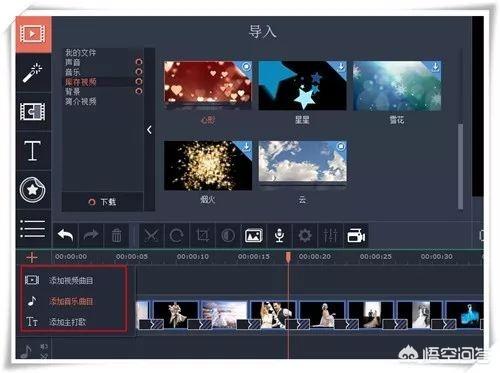Image resolution: width=500 pixels, height=373 pixels.
Task: Click the camcorder Record video icon
Action: (x=356, y=235)
